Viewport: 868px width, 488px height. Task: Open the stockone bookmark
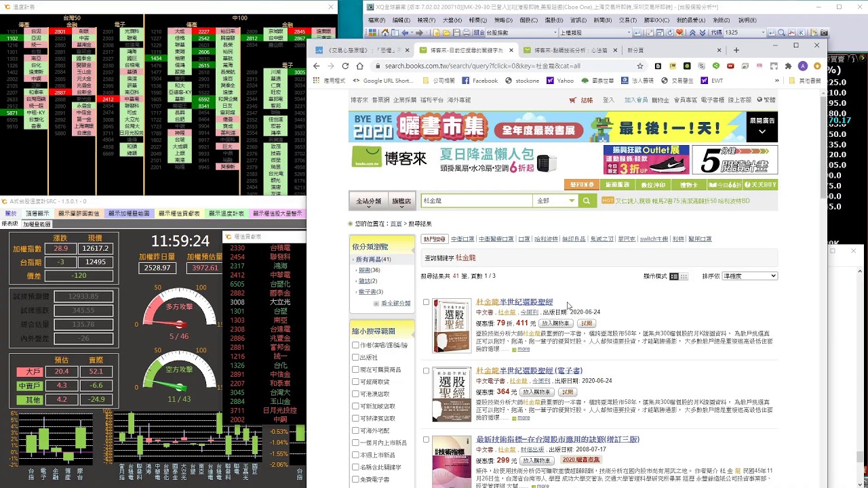[x=522, y=81]
